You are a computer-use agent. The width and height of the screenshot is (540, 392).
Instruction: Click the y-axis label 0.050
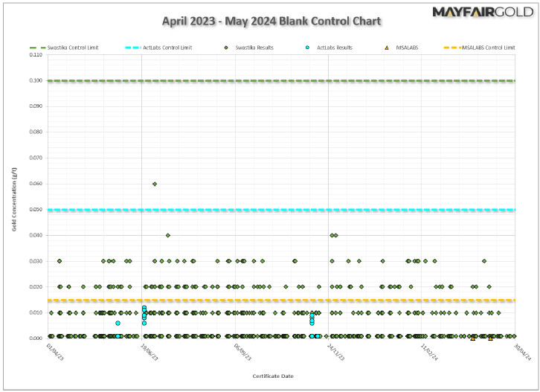36,210
